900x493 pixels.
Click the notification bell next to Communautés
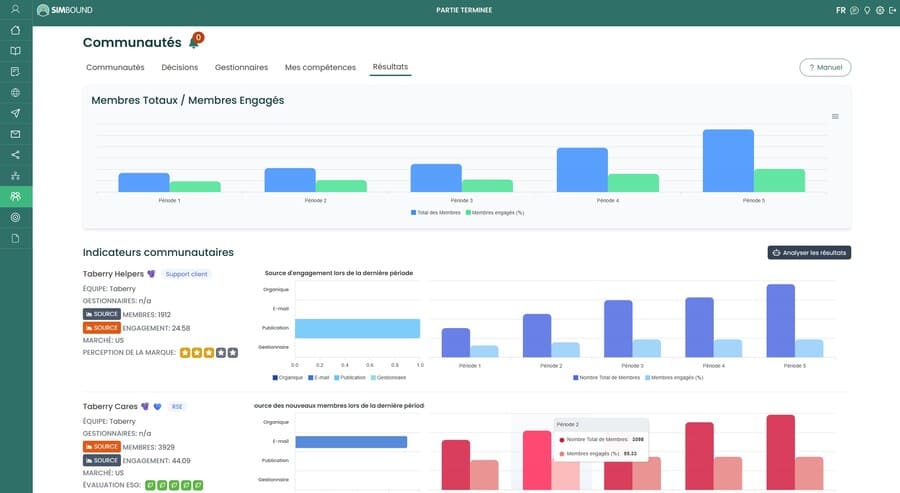tap(195, 42)
